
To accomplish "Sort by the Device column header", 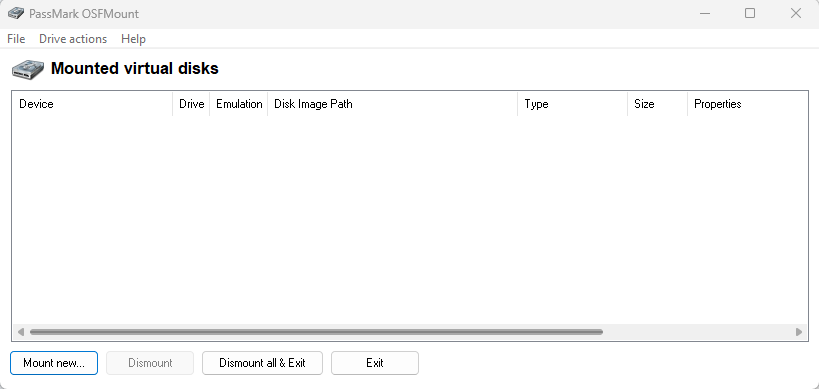I will 92,104.
